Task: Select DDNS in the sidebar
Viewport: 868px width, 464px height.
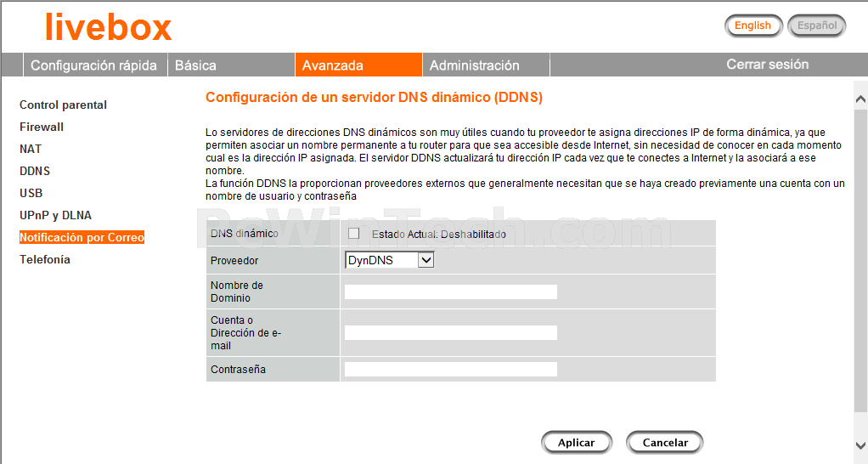Action: 35,171
